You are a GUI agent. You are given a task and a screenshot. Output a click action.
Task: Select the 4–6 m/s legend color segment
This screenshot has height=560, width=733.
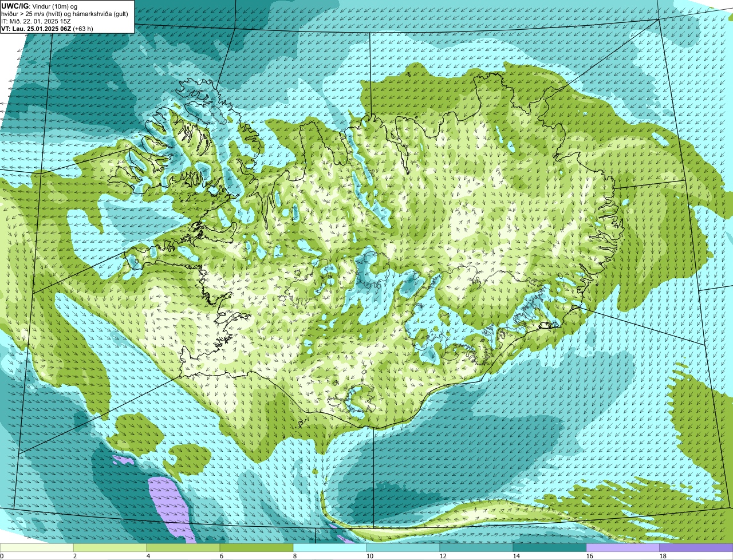[x=183, y=547]
